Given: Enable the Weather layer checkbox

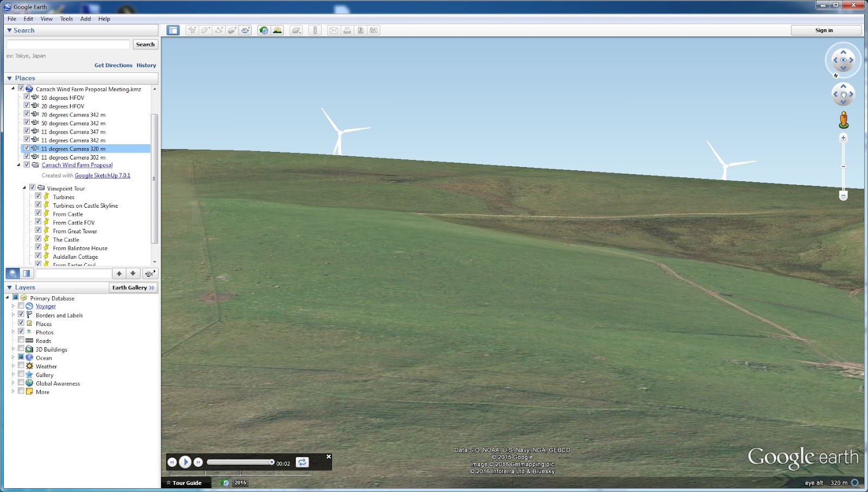Looking at the screenshot, I should point(21,366).
